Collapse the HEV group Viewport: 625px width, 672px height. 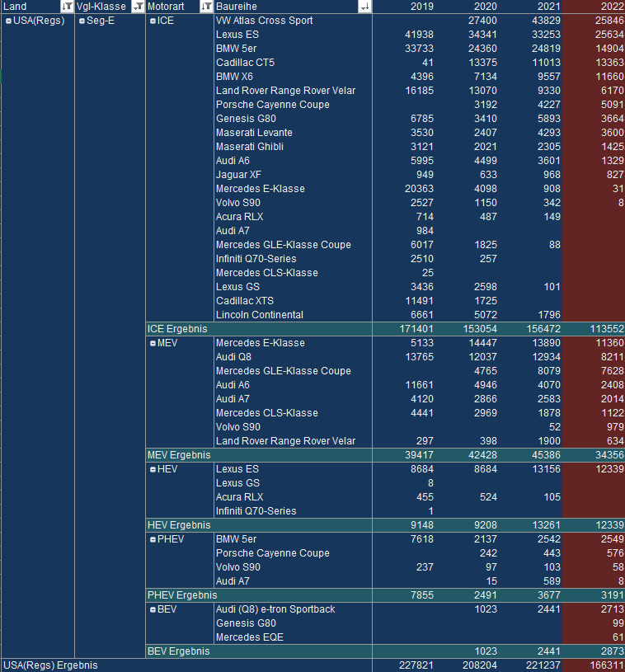tap(153, 469)
